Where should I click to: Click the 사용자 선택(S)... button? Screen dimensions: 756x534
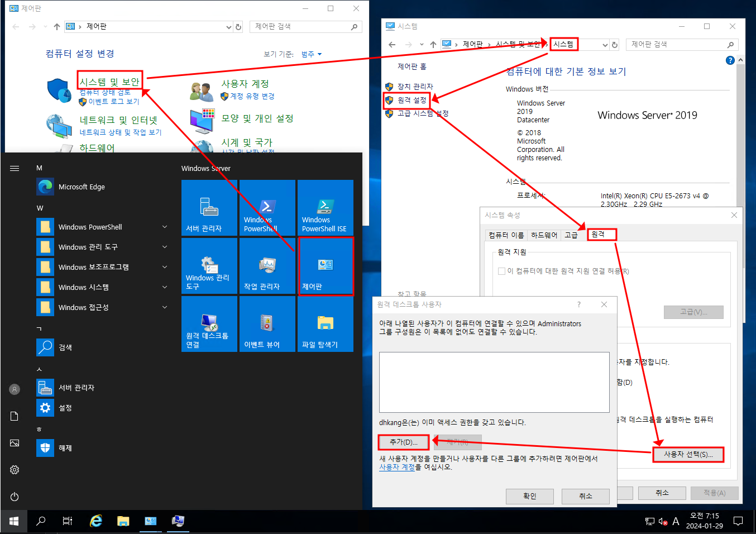click(688, 455)
